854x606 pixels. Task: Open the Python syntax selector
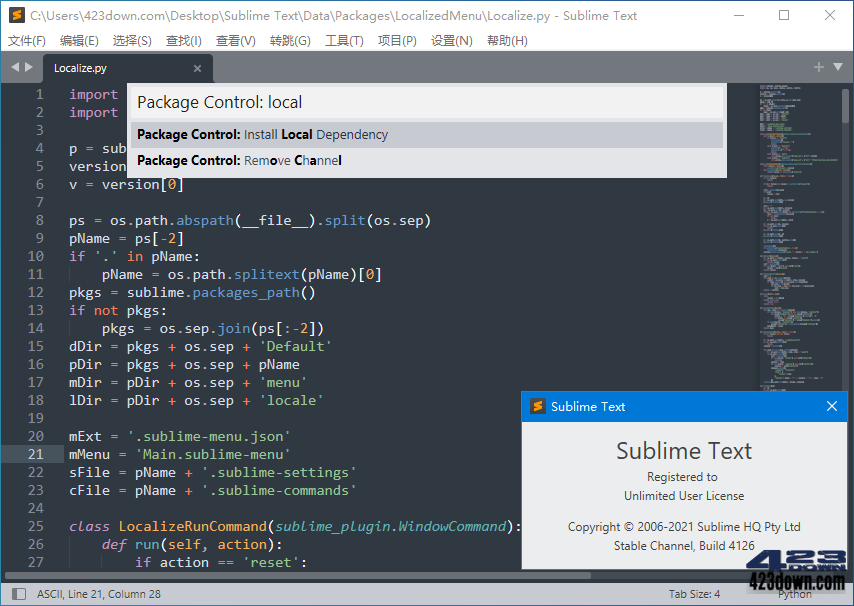[795, 593]
